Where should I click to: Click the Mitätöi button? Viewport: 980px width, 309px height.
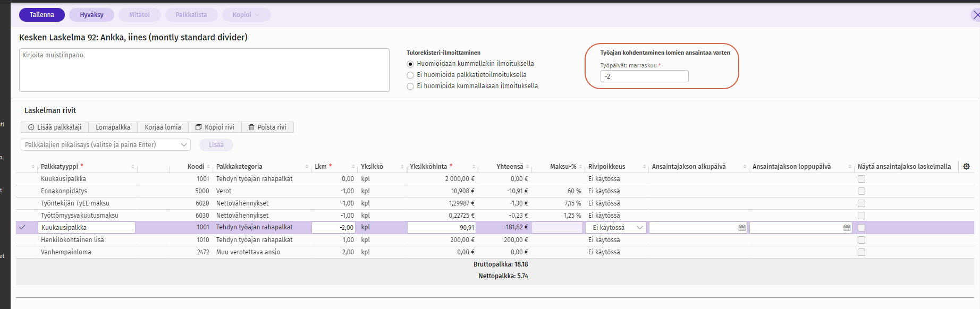click(139, 15)
